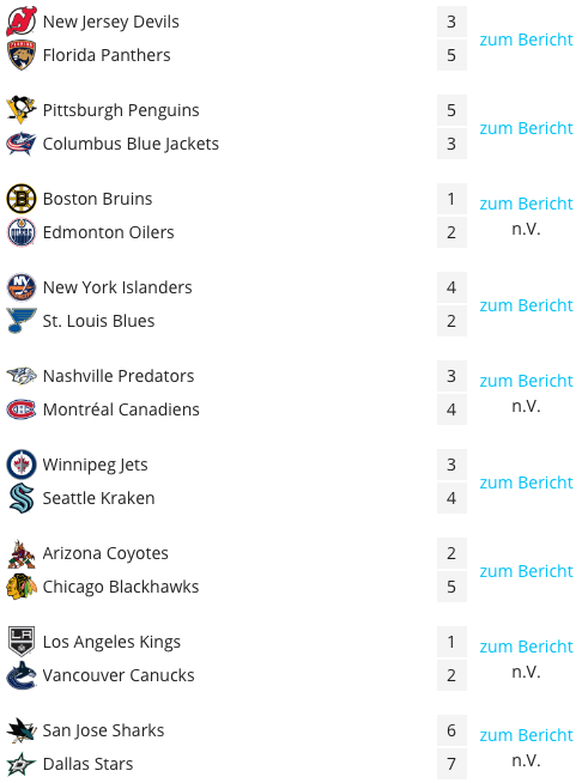This screenshot has width=582, height=783.
Task: Open report for Bruins vs Oilers overtime game
Action: (x=526, y=204)
